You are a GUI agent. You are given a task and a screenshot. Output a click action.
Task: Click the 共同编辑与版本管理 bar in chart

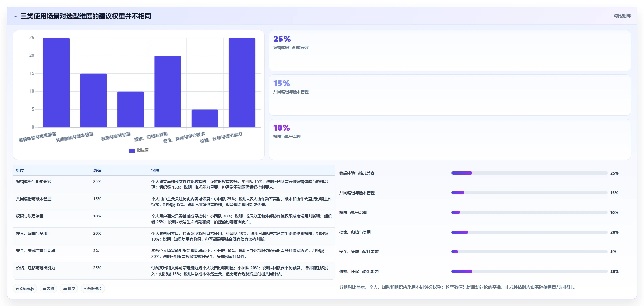pos(93,101)
